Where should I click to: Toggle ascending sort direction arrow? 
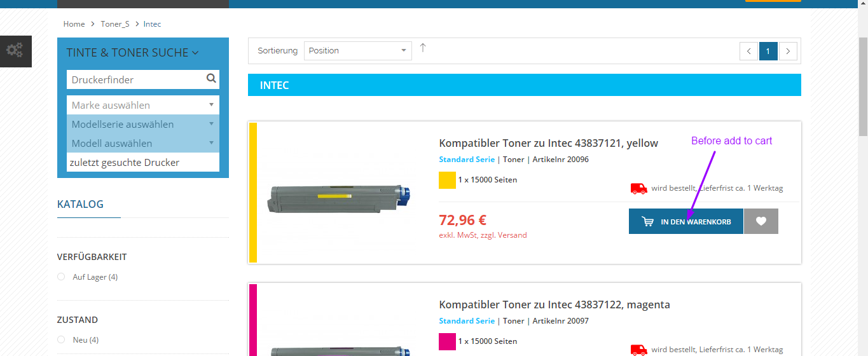pos(423,48)
